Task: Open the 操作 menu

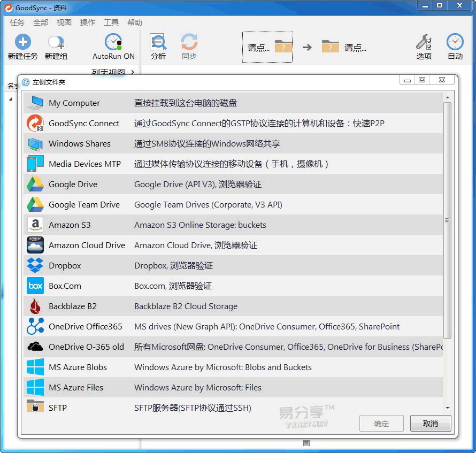Action: tap(88, 22)
